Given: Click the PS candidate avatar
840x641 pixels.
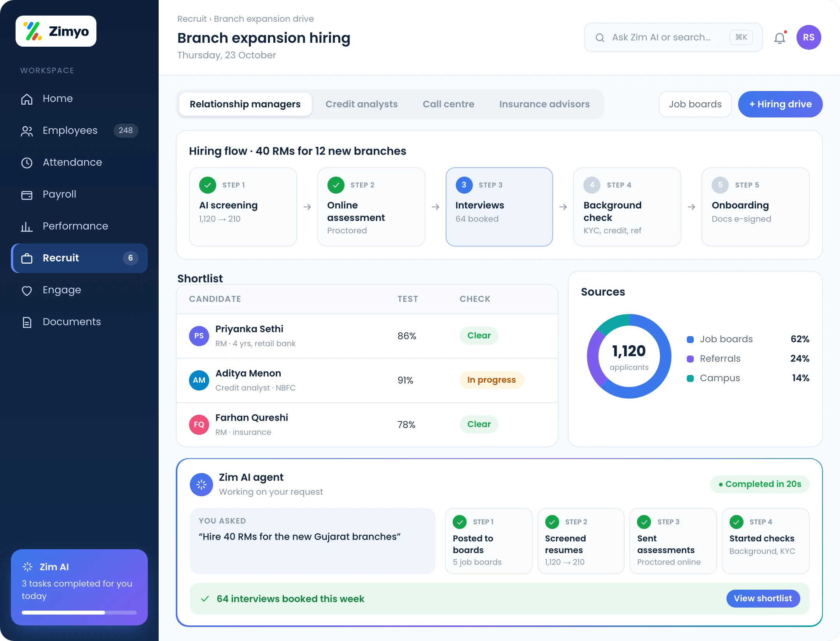Looking at the screenshot, I should [199, 336].
